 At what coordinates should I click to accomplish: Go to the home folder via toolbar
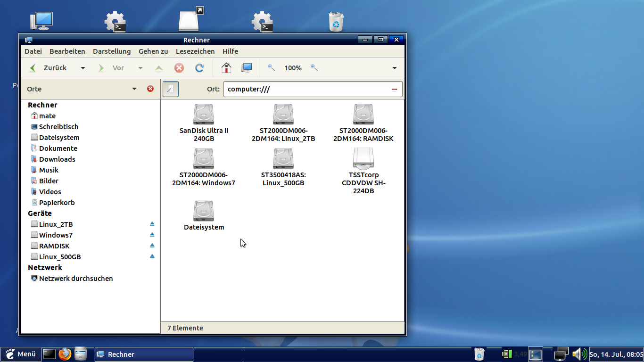(x=226, y=68)
